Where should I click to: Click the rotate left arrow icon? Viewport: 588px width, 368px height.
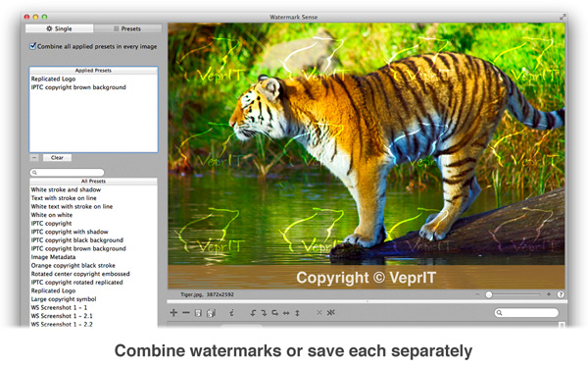coord(253,313)
